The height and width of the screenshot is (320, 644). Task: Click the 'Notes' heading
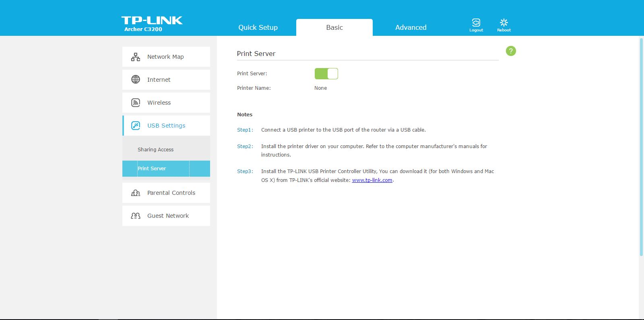[x=245, y=115]
